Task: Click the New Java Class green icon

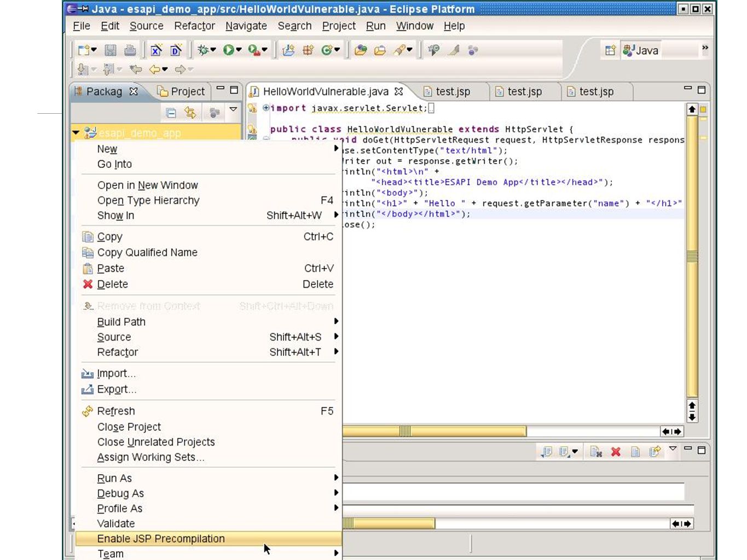Action: [x=327, y=50]
